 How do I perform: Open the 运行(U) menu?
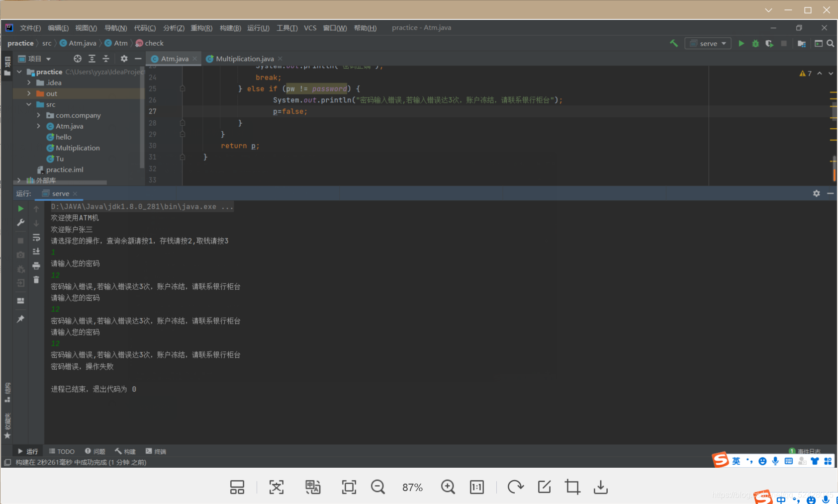point(258,28)
